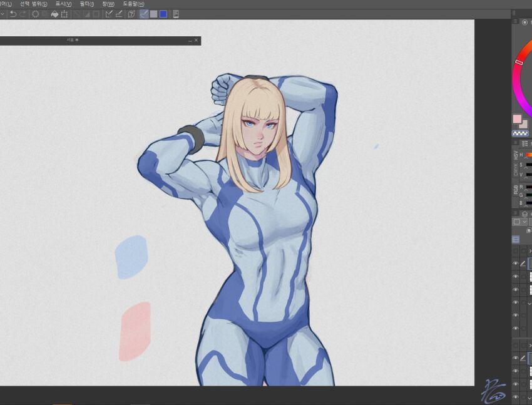Click the Undo arrow in command bar
The height and width of the screenshot is (405, 532).
[x=13, y=14]
